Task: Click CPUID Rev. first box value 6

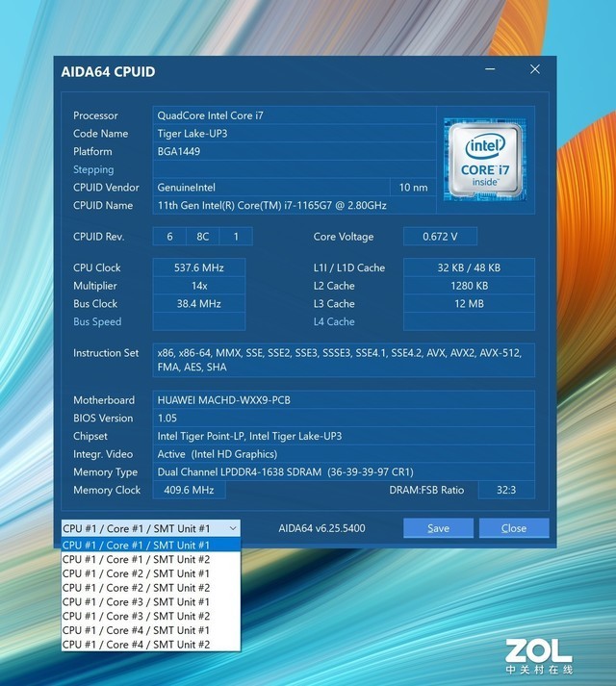Action: pyautogui.click(x=169, y=237)
